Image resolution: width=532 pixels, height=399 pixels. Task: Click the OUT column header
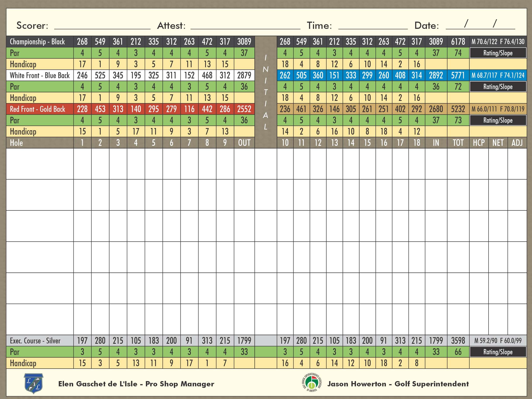pos(244,143)
